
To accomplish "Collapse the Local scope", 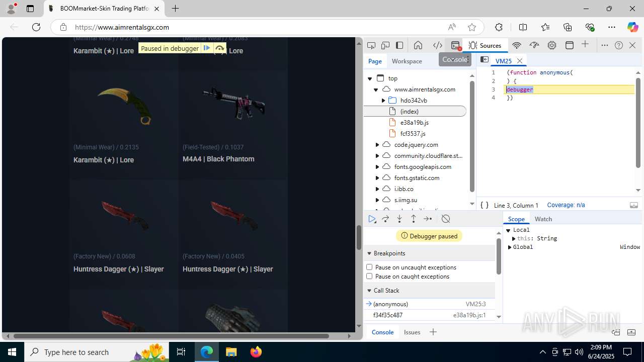I will pos(508,230).
